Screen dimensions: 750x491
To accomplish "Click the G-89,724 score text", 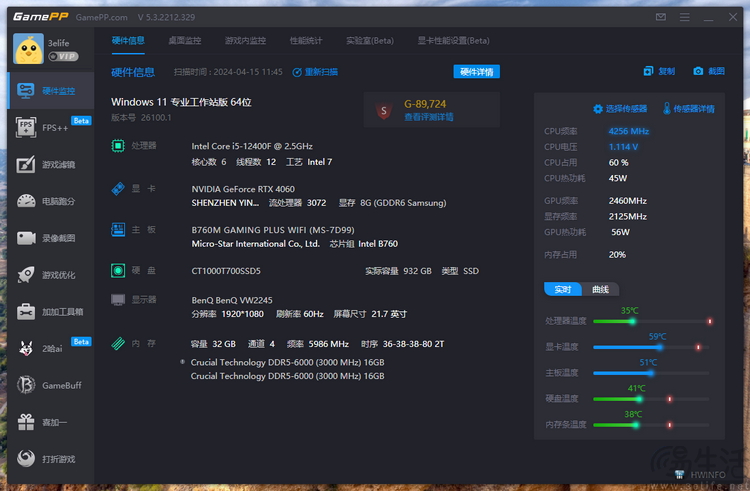I will (x=425, y=104).
